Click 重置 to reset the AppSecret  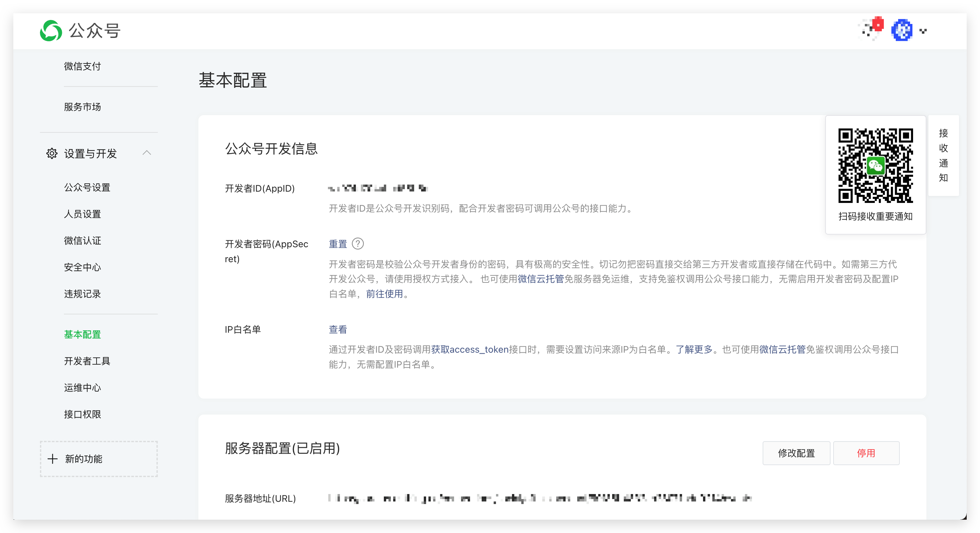point(338,244)
